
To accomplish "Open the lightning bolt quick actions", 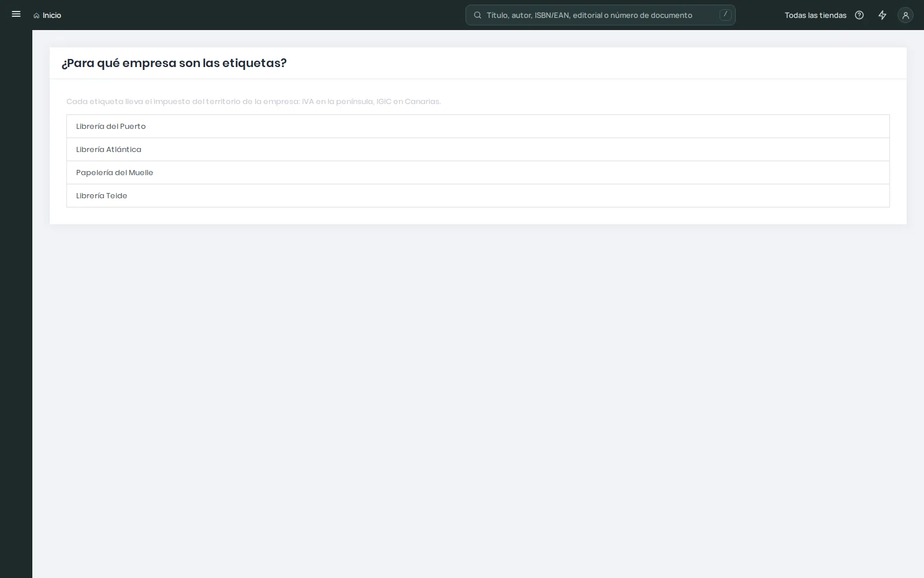I will (x=882, y=15).
